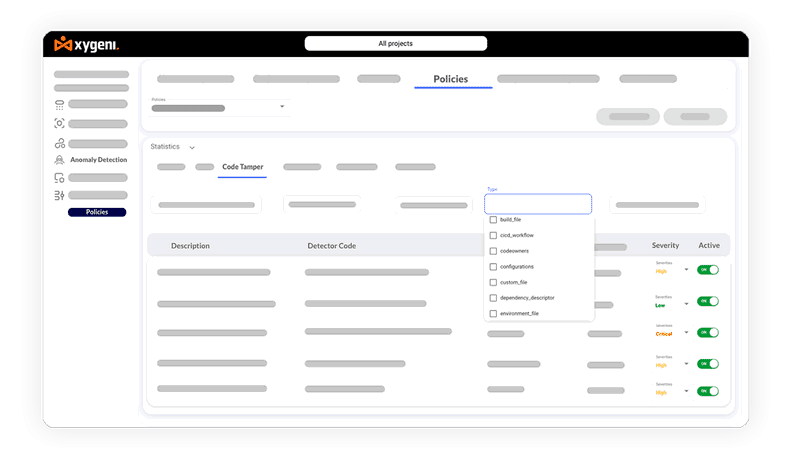Disable the Active toggle on the Low severity row
The height and width of the screenshot is (463, 800).
pos(708,301)
